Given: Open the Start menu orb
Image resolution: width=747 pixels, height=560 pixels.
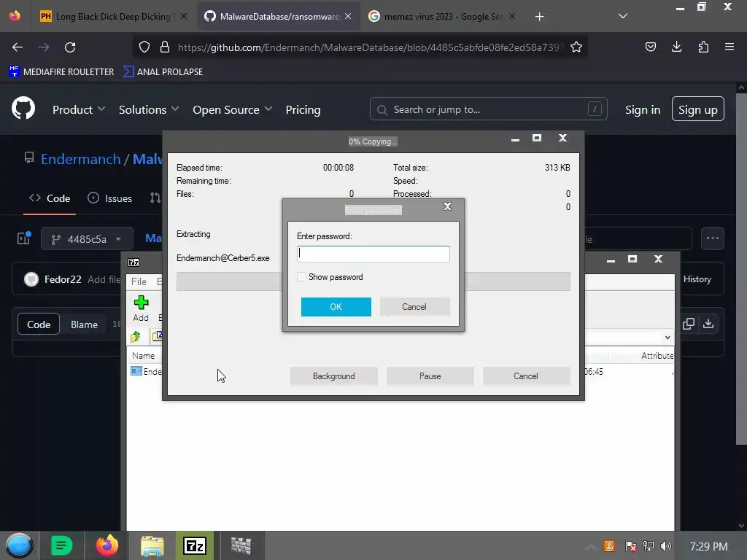Looking at the screenshot, I should (19, 545).
